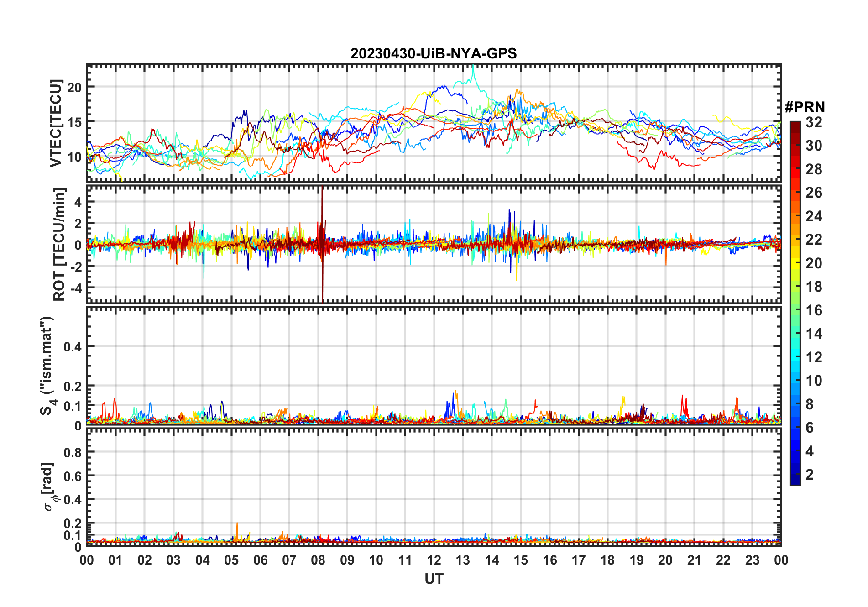The height and width of the screenshot is (607, 868).
Task: Click the #PRN colorbar title
Action: coord(805,107)
